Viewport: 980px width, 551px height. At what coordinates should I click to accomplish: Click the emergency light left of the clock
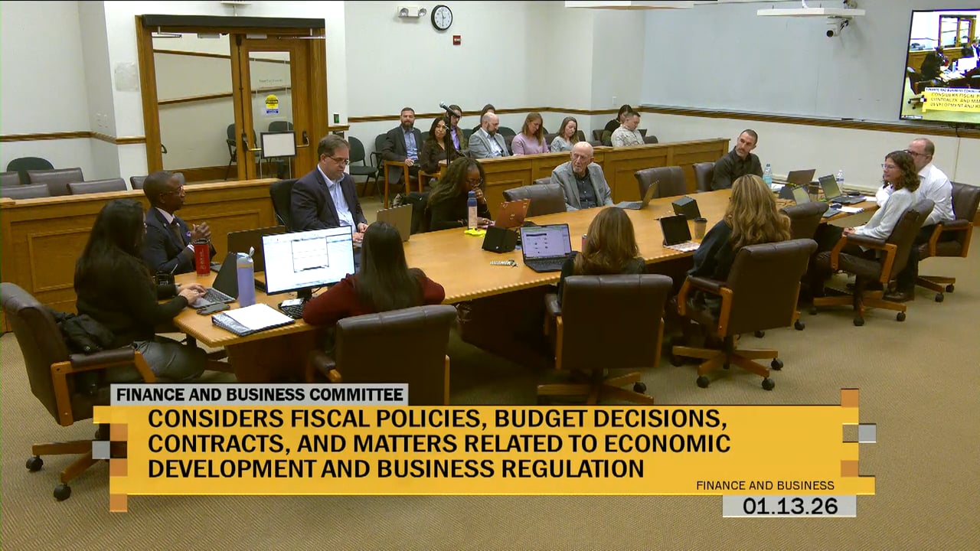point(411,11)
